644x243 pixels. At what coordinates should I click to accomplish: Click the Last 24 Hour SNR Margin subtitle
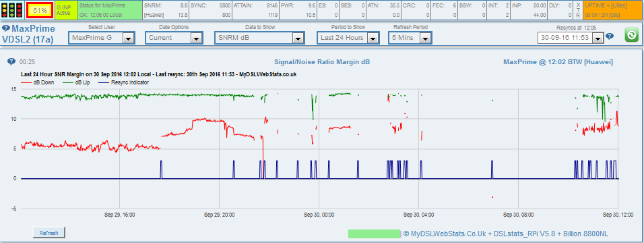pos(158,74)
